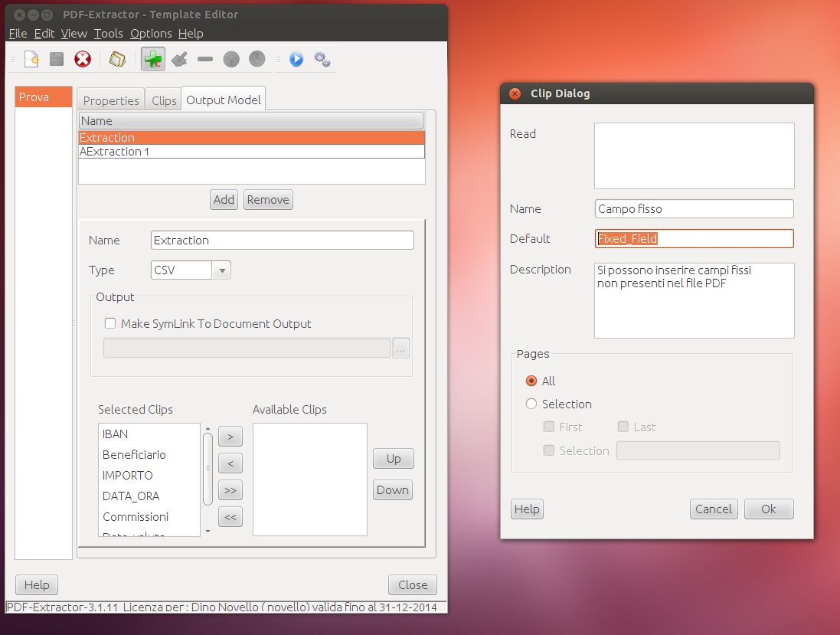Image resolution: width=840 pixels, height=635 pixels.
Task: Click the empty Read text area
Action: (695, 155)
